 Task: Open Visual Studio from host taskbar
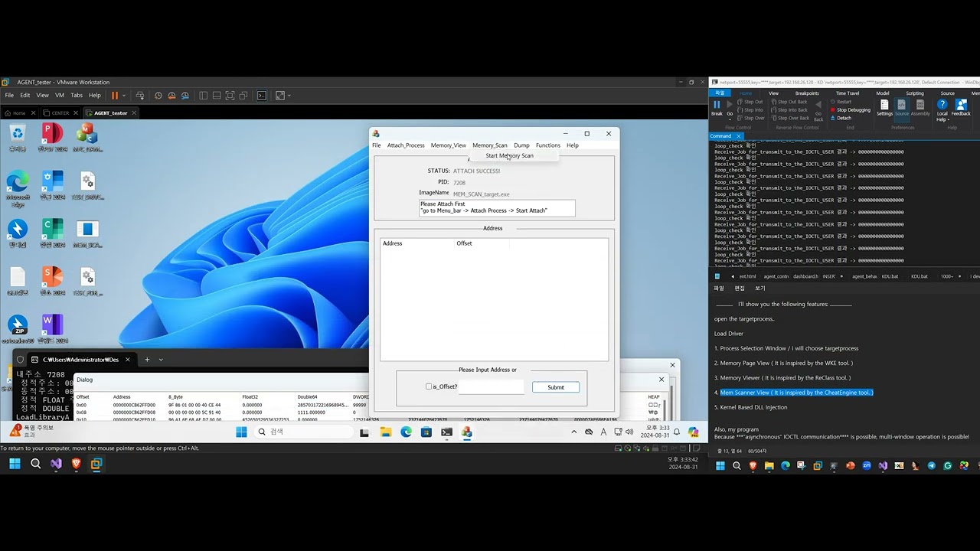coord(56,464)
